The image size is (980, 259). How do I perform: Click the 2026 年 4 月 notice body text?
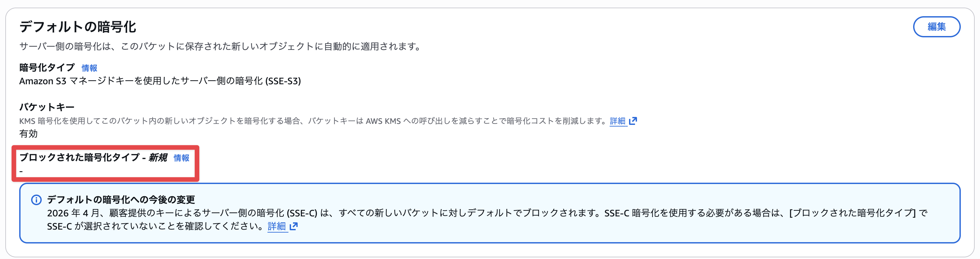pyautogui.click(x=487, y=213)
